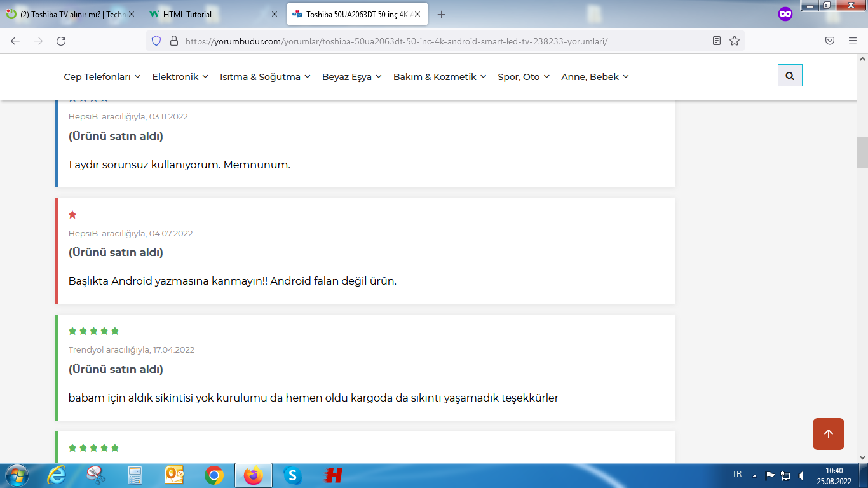Click the volume speaker tray icon
Screen dimensions: 868x488
[x=801, y=475]
